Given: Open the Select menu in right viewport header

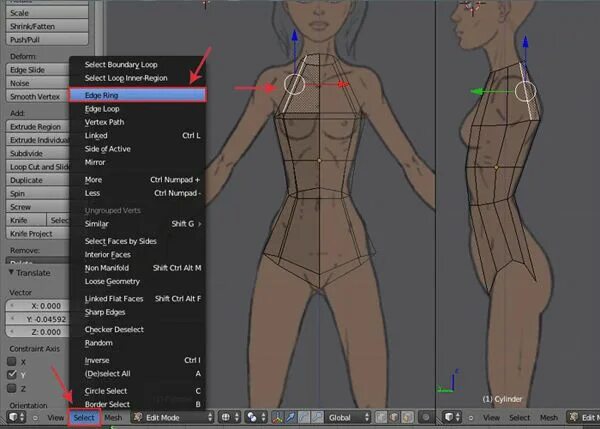Looking at the screenshot, I should (x=520, y=418).
